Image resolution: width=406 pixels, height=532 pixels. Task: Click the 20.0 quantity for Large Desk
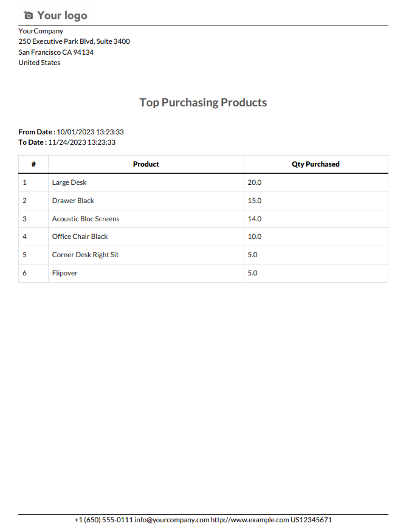click(255, 182)
